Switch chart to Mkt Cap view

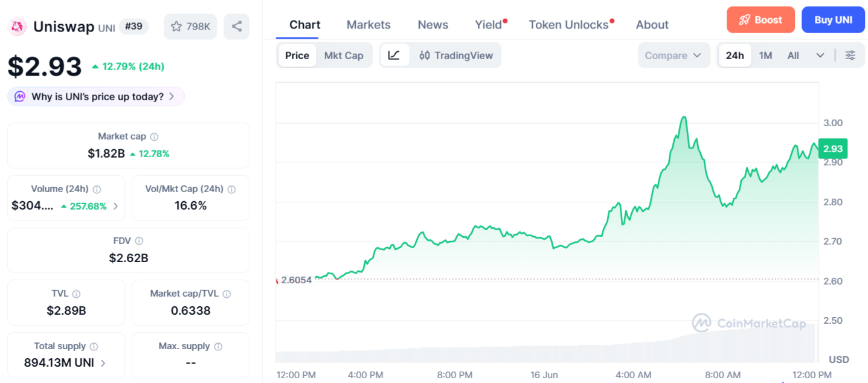coord(344,56)
